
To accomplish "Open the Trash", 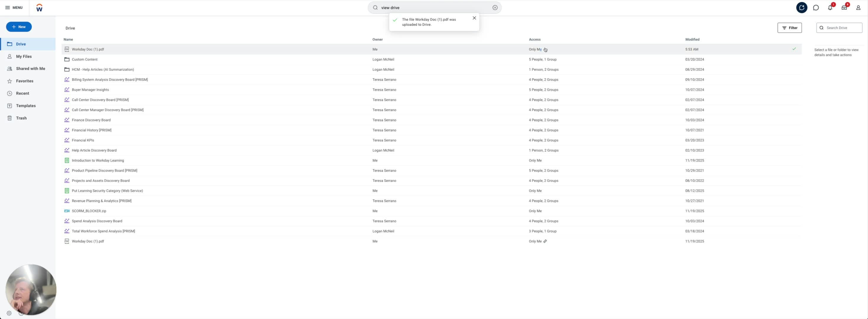I will click(x=21, y=118).
